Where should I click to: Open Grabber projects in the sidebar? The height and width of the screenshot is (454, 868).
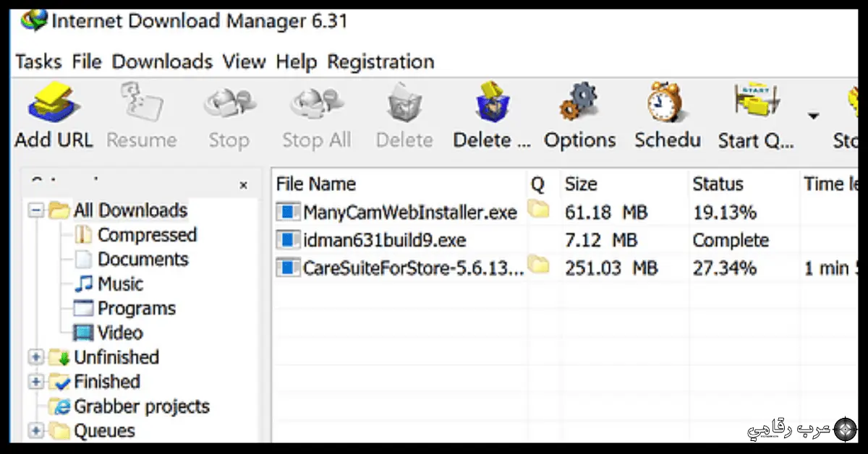[141, 407]
